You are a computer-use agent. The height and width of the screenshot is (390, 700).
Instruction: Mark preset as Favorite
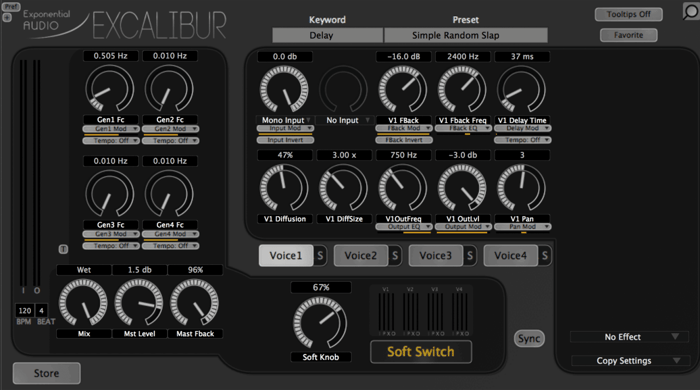click(629, 35)
